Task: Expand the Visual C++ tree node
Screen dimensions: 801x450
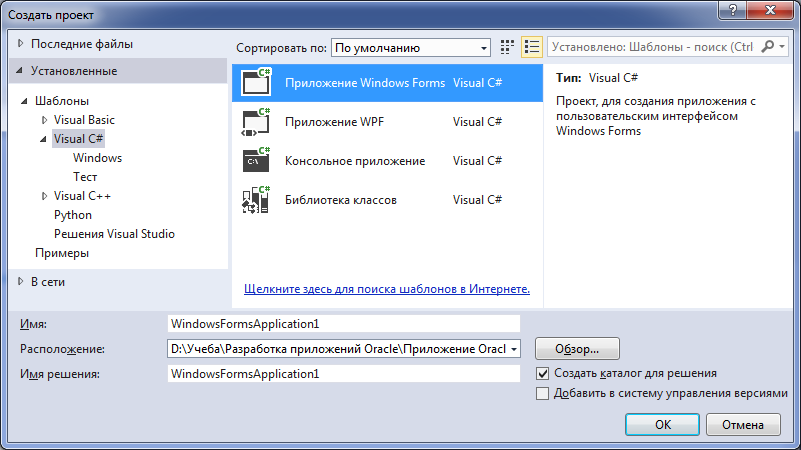Action: tap(44, 196)
